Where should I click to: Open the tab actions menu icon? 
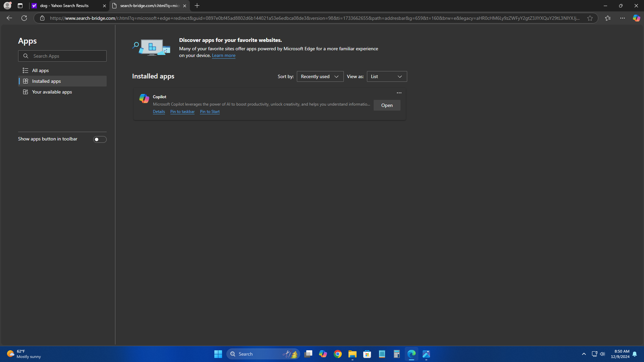[x=20, y=6]
